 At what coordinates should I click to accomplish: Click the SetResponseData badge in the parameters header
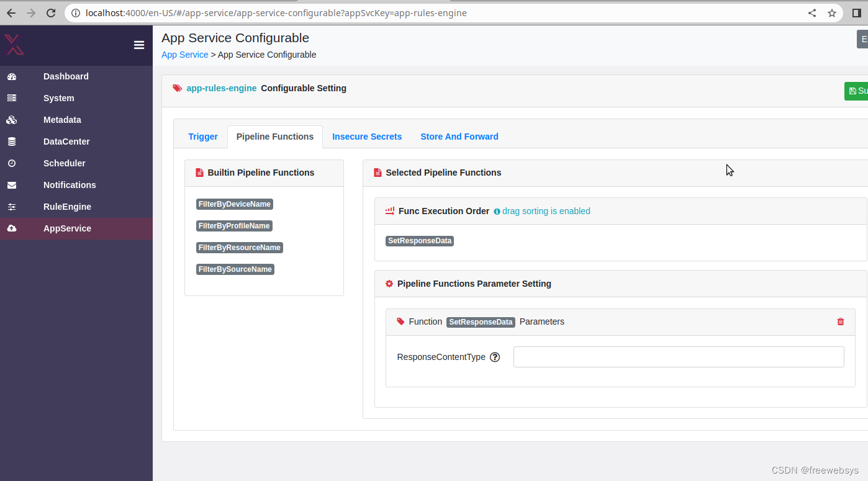[481, 322]
